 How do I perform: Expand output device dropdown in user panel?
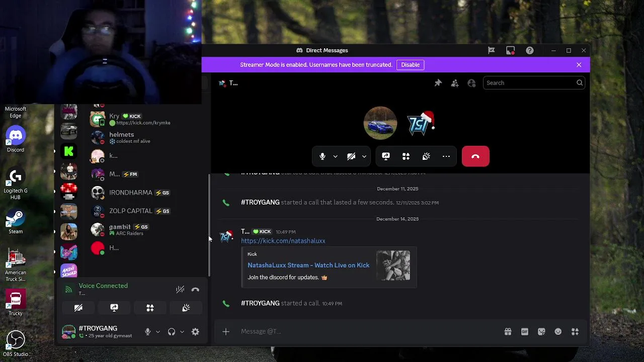(182, 332)
